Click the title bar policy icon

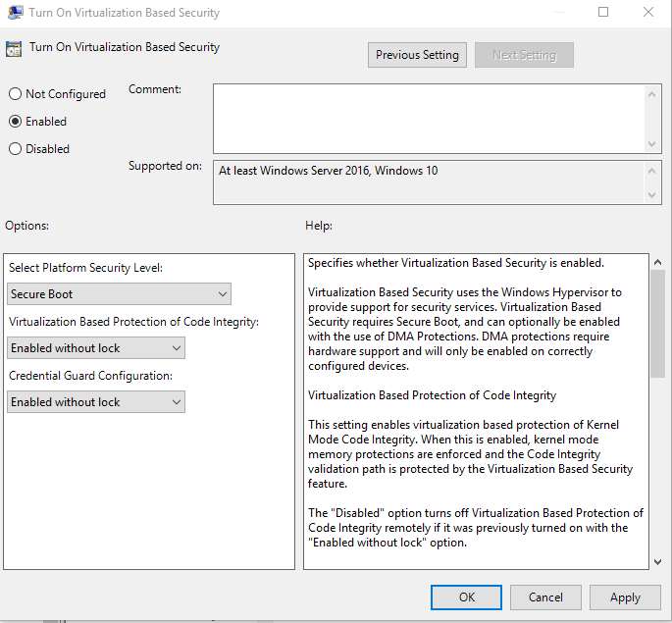click(x=15, y=13)
